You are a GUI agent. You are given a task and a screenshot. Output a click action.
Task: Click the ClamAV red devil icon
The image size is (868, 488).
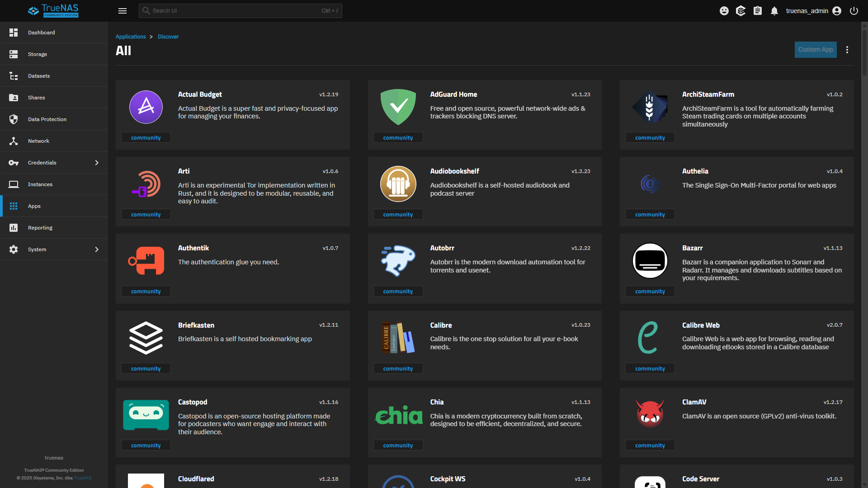[650, 414]
